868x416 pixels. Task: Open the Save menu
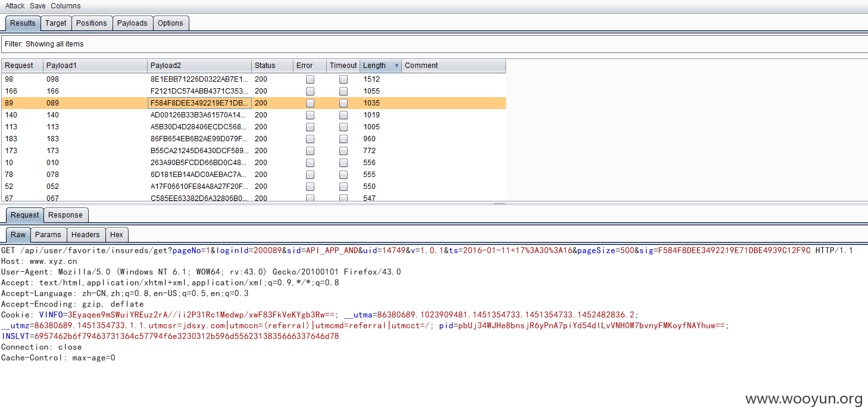(38, 6)
